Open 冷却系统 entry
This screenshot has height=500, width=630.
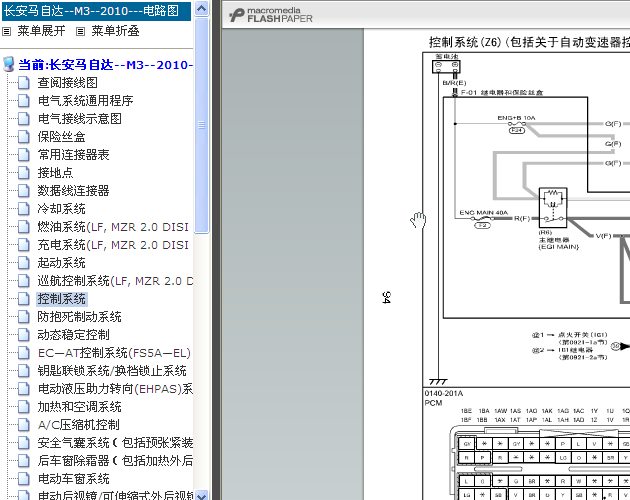pos(61,209)
